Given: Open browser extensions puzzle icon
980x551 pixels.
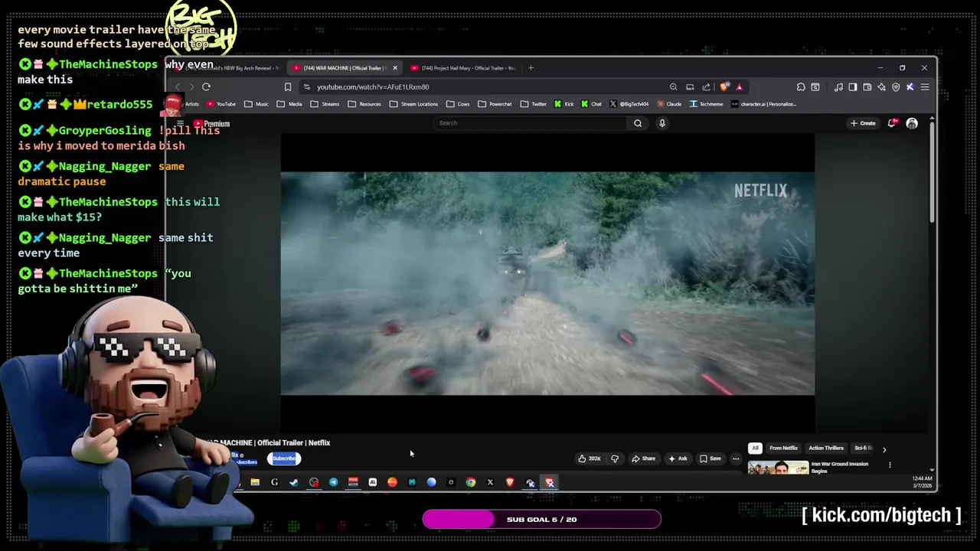Looking at the screenshot, I should click(801, 87).
